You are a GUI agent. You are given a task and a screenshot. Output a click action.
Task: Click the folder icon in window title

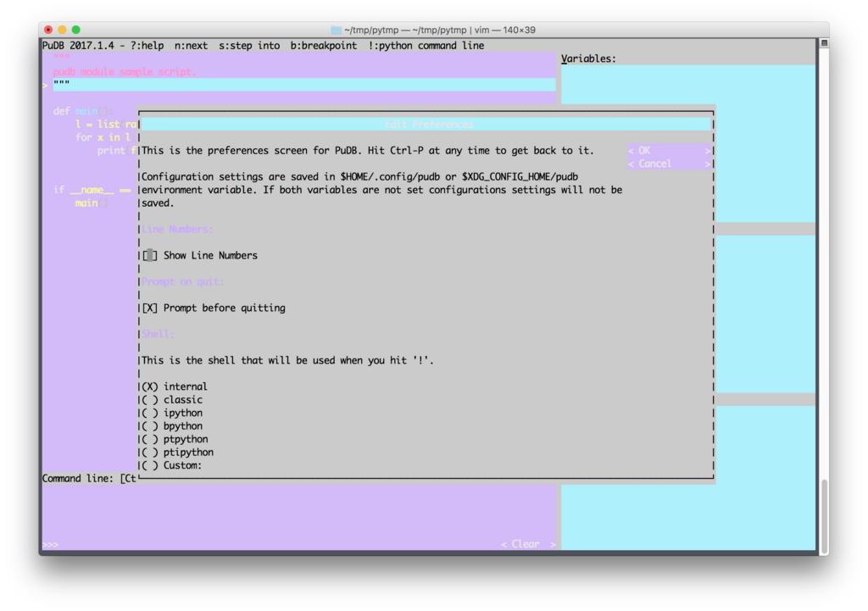(336, 30)
